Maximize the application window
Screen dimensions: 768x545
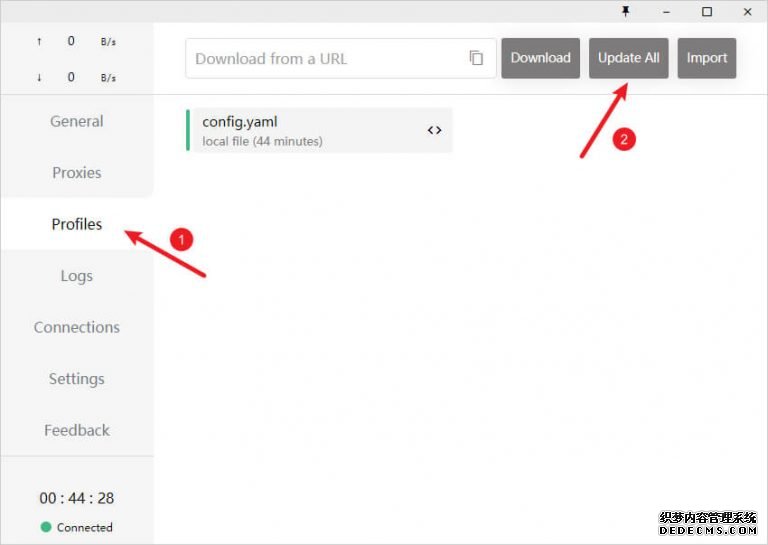coord(707,11)
